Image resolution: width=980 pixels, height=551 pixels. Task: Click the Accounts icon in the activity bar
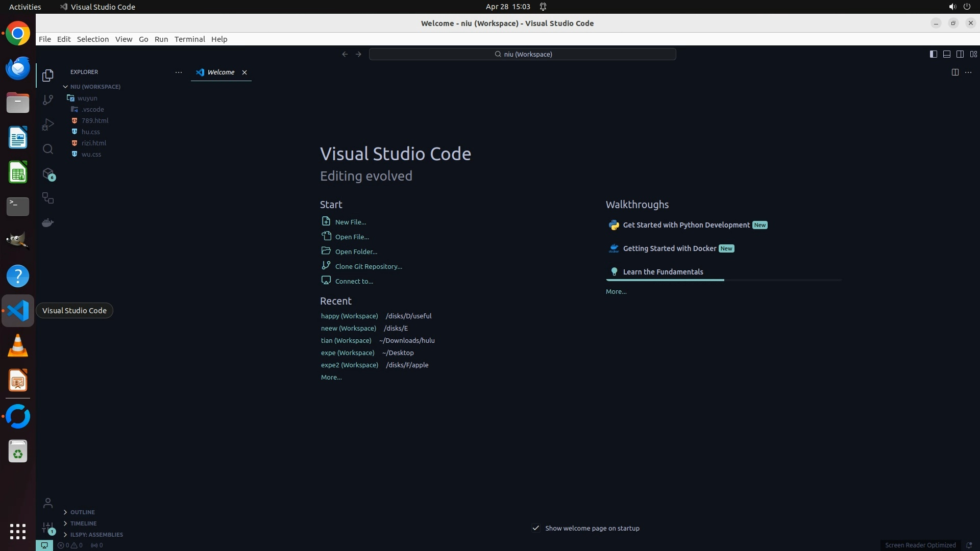[48, 504]
